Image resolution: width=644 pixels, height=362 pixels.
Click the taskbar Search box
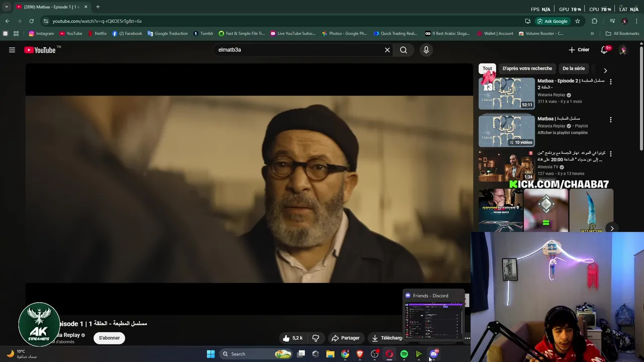257,354
